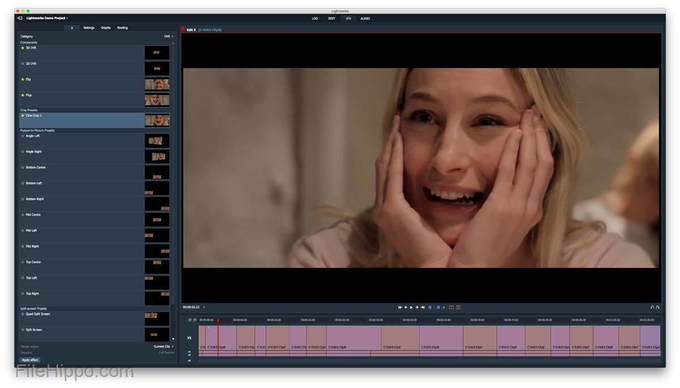Toggle favorite star for 2D DVE effect

pyautogui.click(x=23, y=64)
